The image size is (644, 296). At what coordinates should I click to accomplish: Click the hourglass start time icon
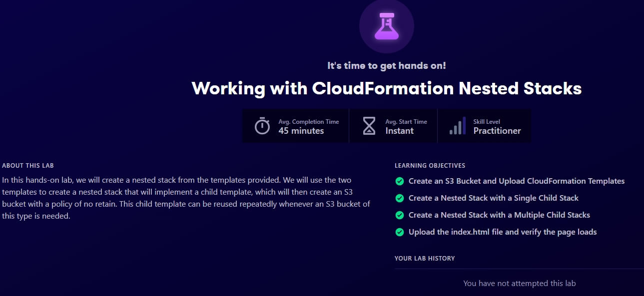click(x=369, y=126)
